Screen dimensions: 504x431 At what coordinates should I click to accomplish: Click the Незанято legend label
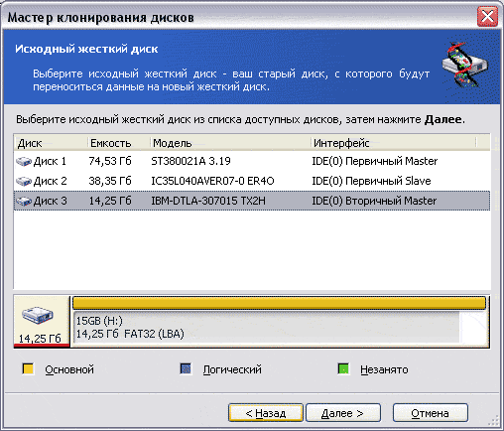point(384,369)
